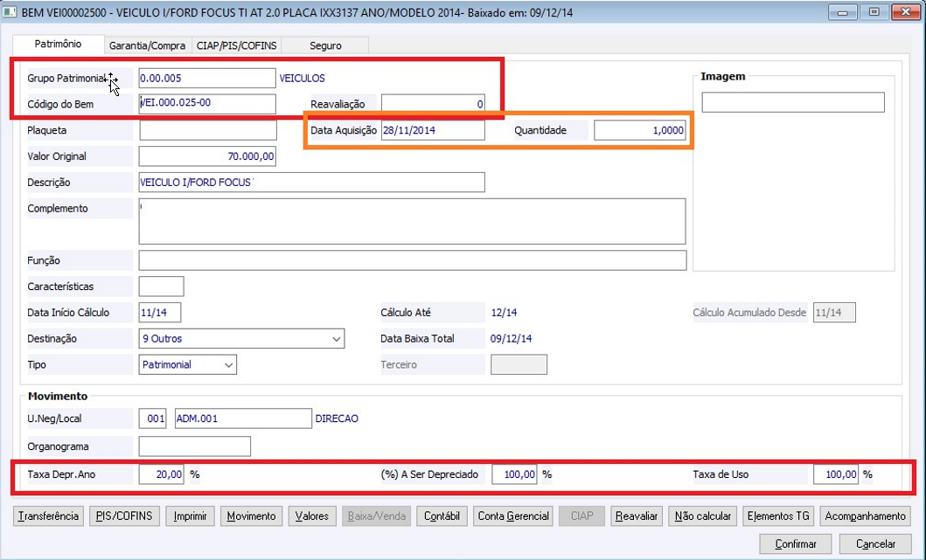This screenshot has height=560, width=926.
Task: Click the Imprimir button
Action: tap(190, 515)
